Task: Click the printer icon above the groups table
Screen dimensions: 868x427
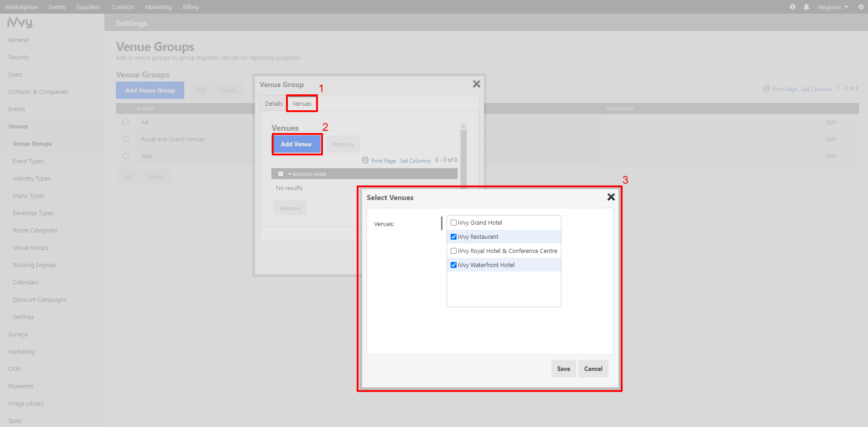Action: [767, 88]
